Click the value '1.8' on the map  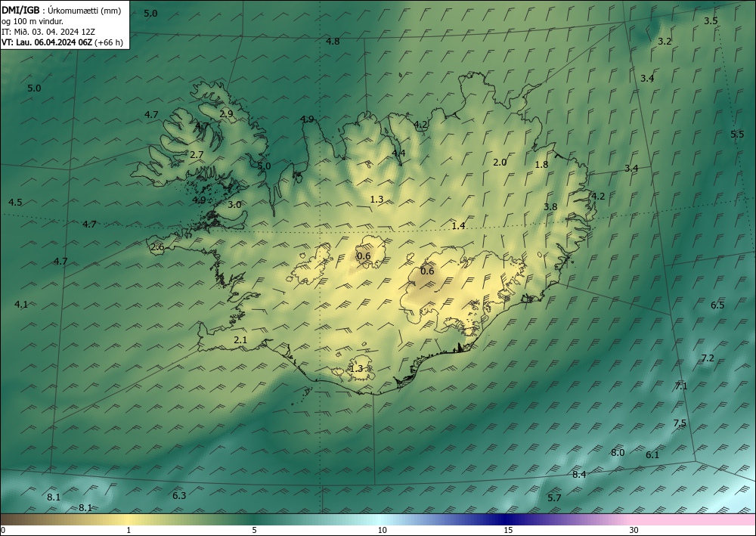click(541, 164)
